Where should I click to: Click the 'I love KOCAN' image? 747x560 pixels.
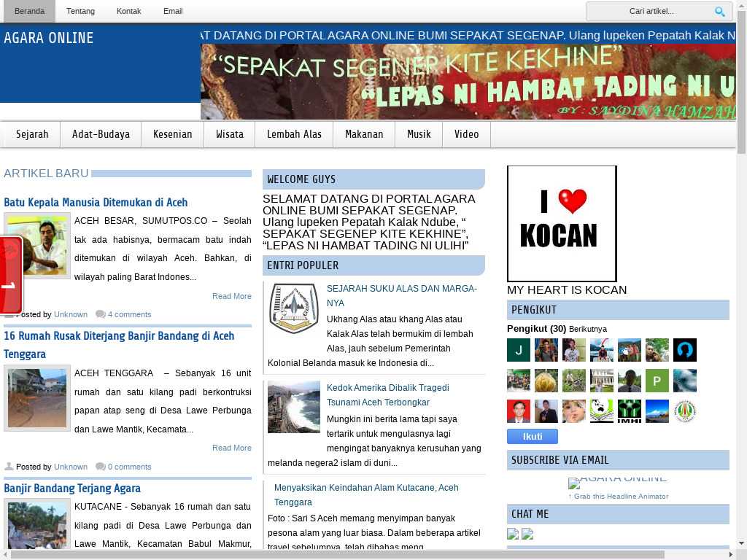[562, 223]
